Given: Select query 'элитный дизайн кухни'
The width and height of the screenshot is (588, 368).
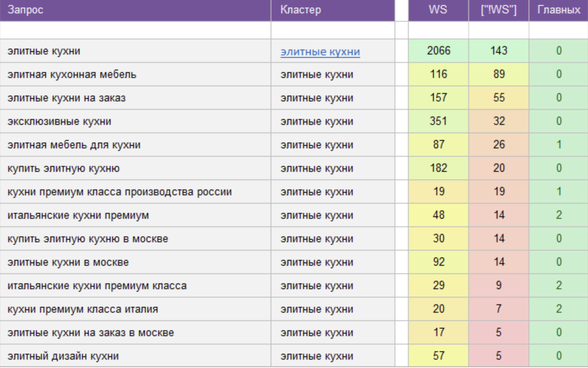Looking at the screenshot, I should (x=135, y=356).
